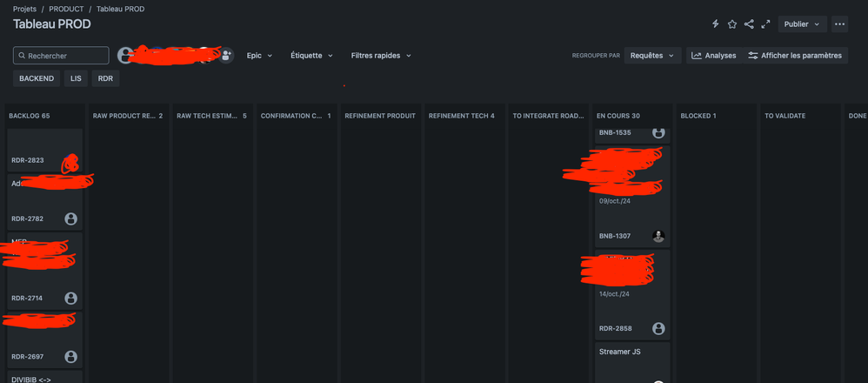This screenshot has width=868, height=383.
Task: Click the 09/oct./24 due date
Action: (x=615, y=201)
